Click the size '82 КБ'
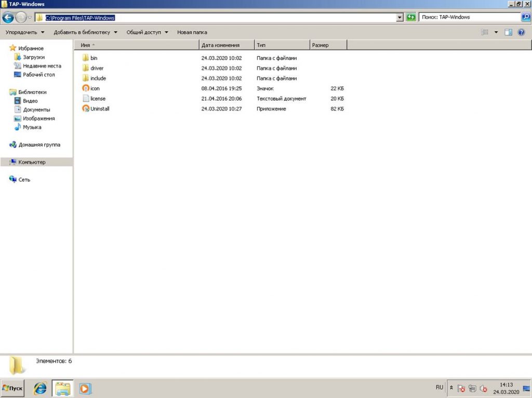This screenshot has width=532, height=398. [x=337, y=109]
